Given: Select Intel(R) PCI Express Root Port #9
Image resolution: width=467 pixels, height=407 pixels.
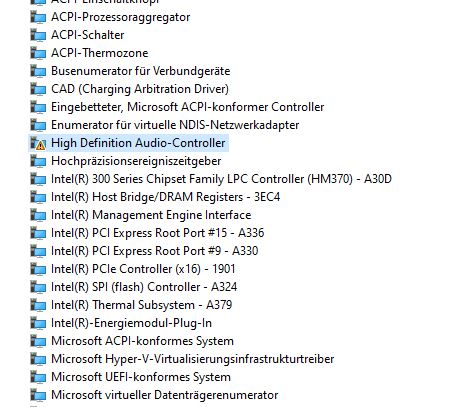Looking at the screenshot, I should click(x=154, y=251).
